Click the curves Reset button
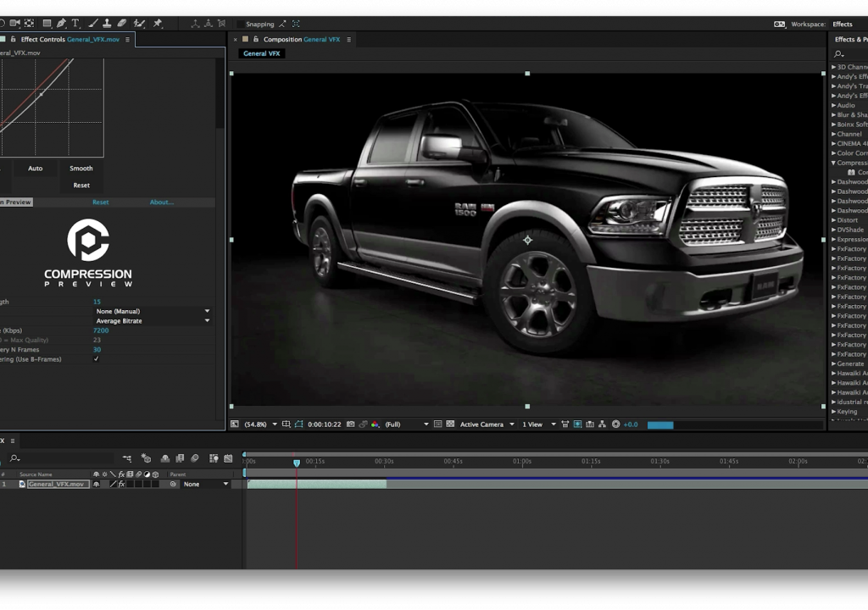Viewport: 868px width, 610px height. 81,186
